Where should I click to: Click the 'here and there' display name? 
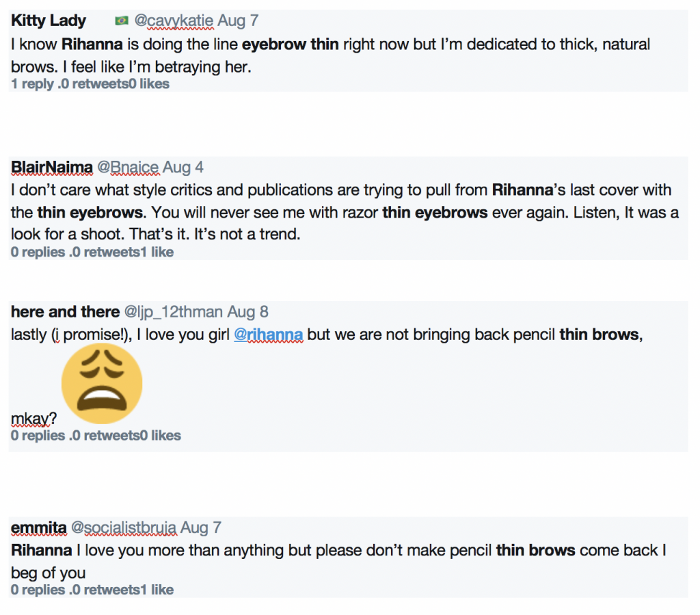65,312
